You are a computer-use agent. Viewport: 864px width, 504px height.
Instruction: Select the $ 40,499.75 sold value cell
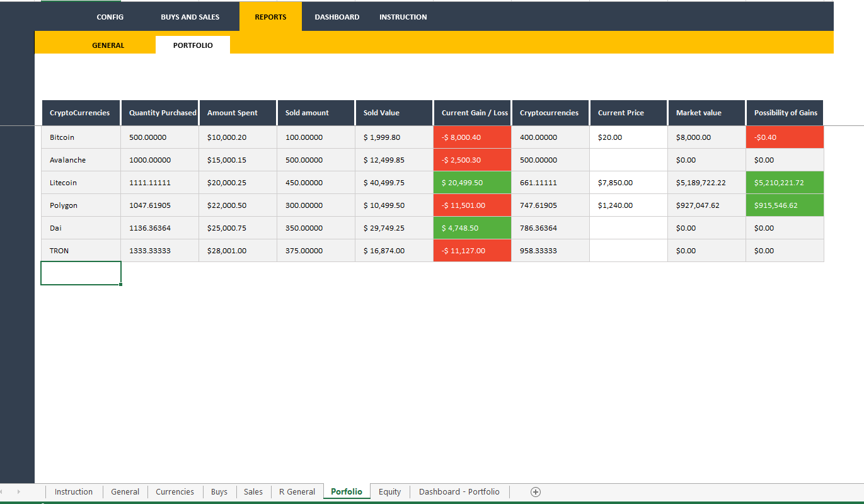click(394, 183)
